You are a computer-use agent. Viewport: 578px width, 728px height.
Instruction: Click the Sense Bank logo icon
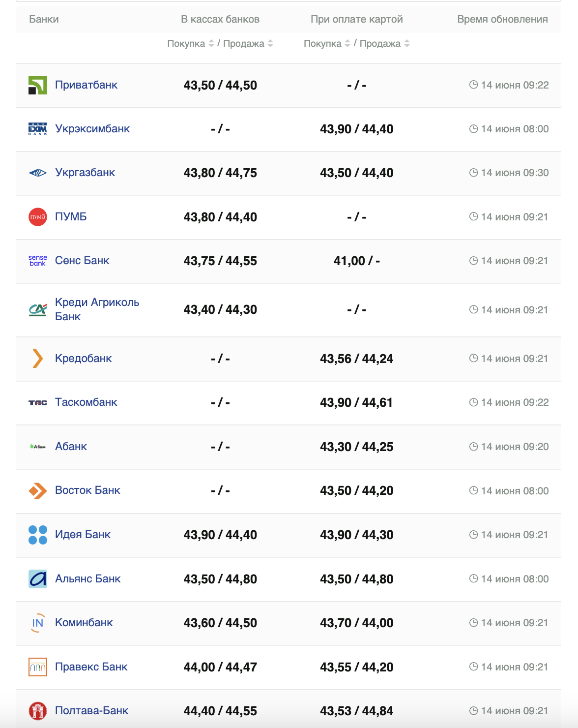tap(38, 261)
